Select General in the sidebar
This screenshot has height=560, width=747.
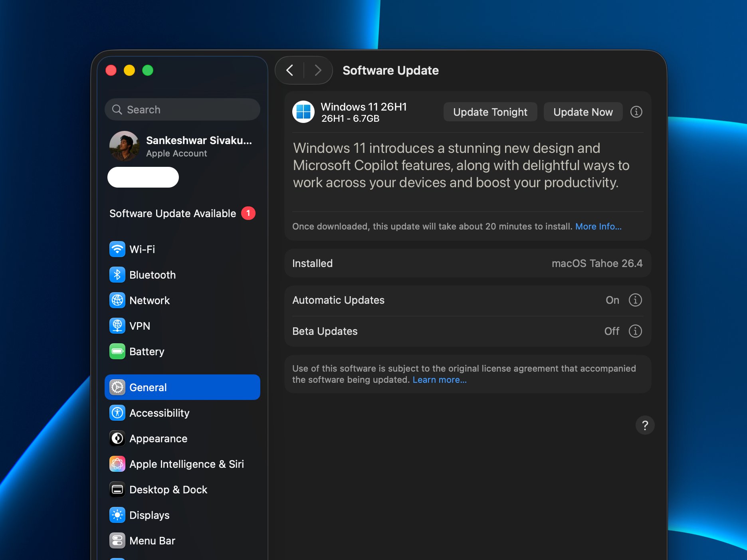point(182,387)
